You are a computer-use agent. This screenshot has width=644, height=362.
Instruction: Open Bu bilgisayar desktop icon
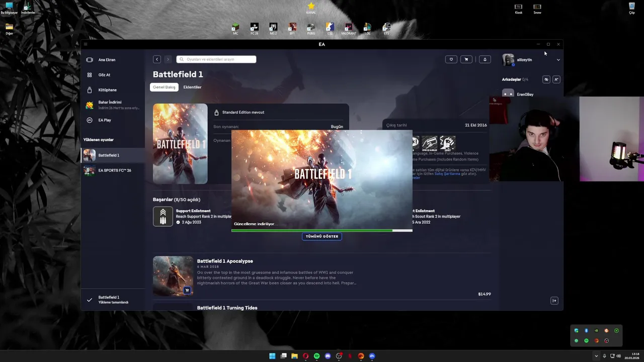[x=9, y=9]
